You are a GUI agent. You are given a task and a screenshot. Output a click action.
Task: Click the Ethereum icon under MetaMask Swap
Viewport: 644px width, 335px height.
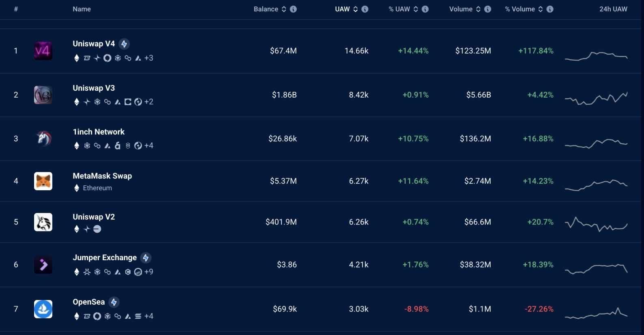(76, 188)
